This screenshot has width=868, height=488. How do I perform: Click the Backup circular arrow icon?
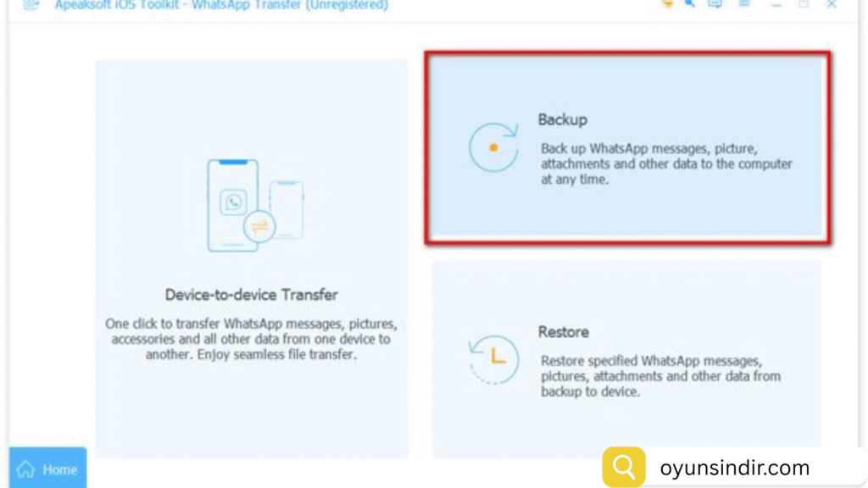click(494, 147)
